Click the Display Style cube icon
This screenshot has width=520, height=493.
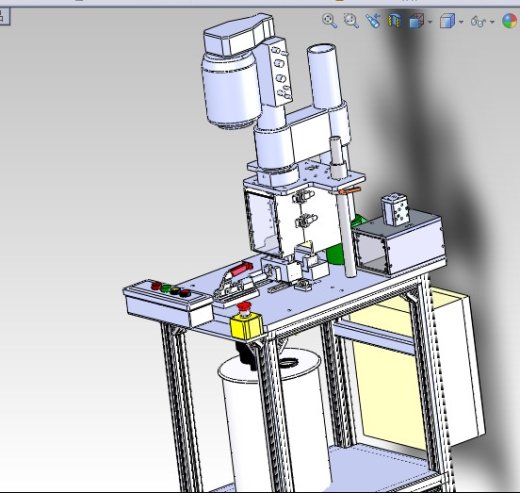click(447, 21)
